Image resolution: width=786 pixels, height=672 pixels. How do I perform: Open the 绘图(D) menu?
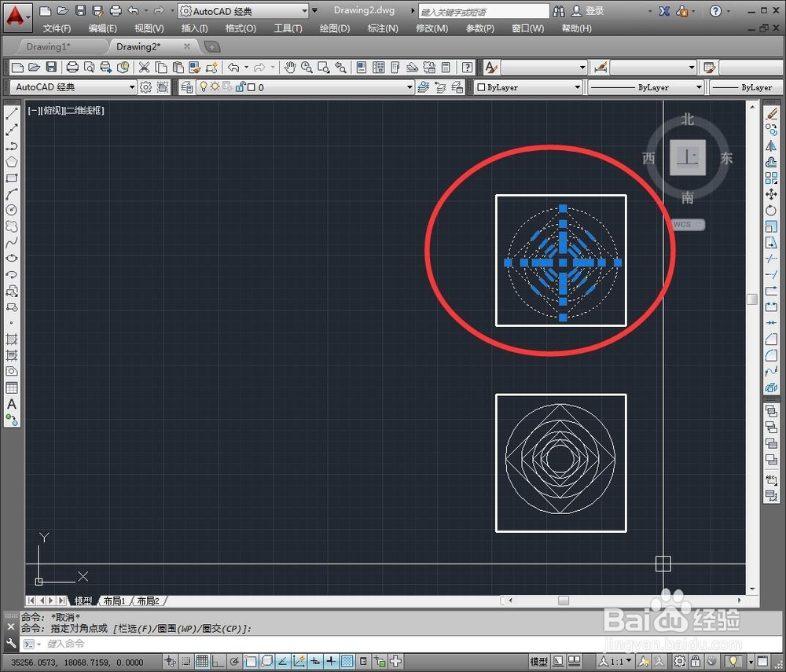tap(334, 28)
